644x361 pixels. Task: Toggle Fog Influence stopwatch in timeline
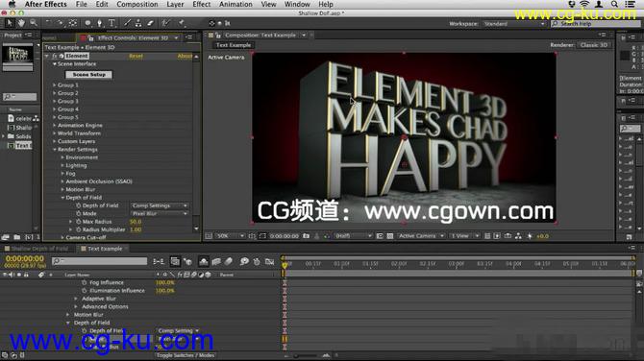click(85, 282)
